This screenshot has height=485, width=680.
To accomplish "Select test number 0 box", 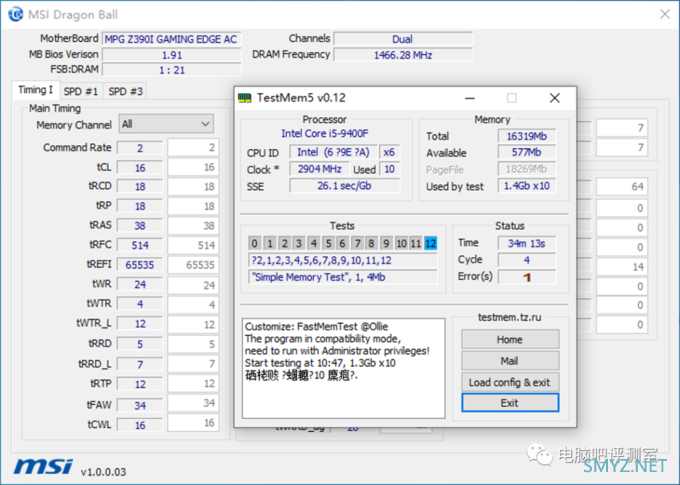I will [255, 243].
